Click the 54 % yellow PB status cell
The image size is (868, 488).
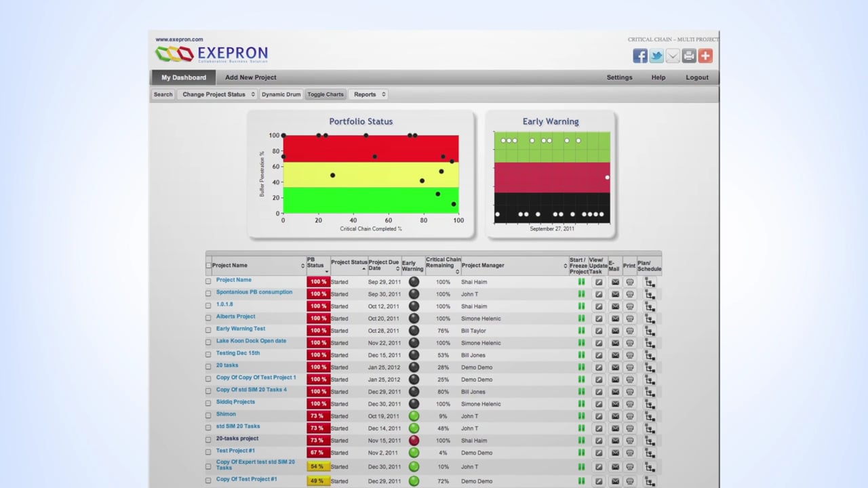click(x=318, y=467)
